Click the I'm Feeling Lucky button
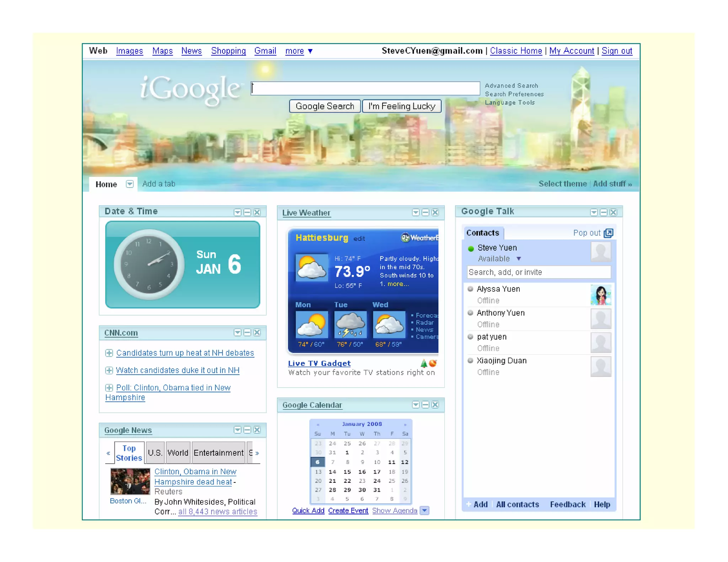The image size is (728, 562). coord(402,106)
